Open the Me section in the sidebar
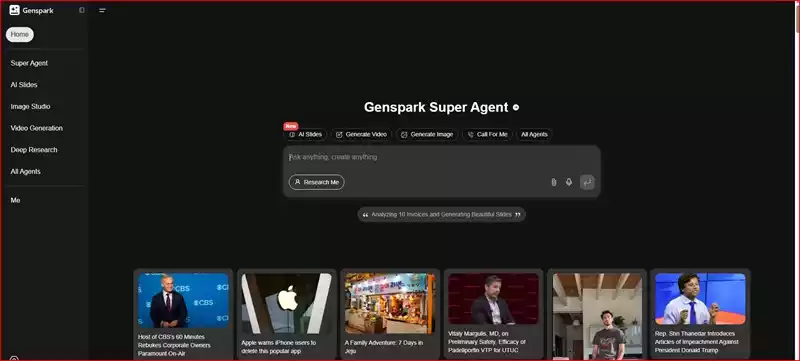 (x=15, y=200)
